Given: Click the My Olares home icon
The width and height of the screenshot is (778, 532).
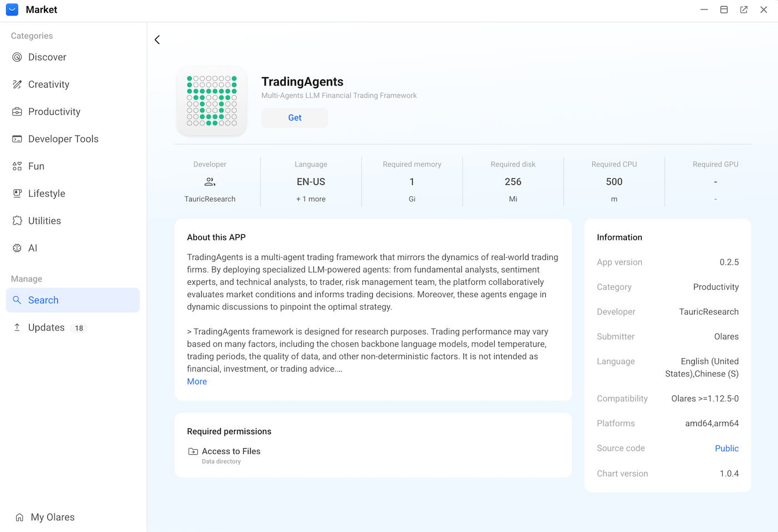Looking at the screenshot, I should coord(19,517).
